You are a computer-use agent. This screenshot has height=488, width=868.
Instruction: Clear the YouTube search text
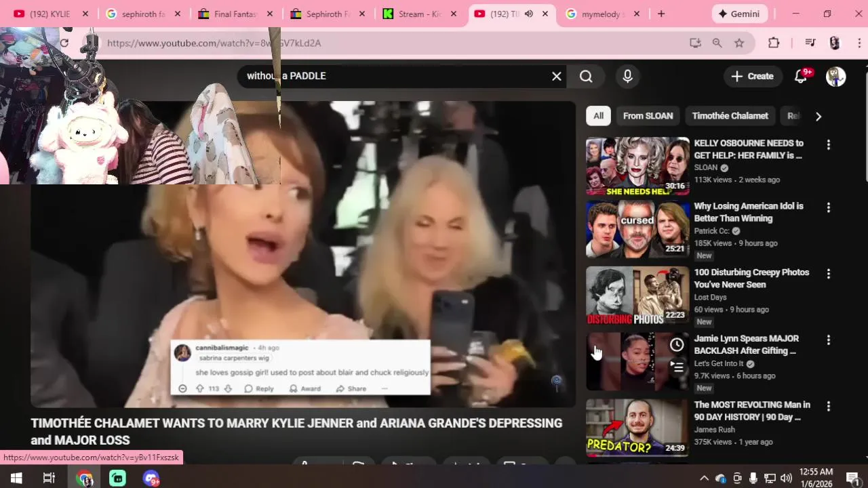[557, 76]
